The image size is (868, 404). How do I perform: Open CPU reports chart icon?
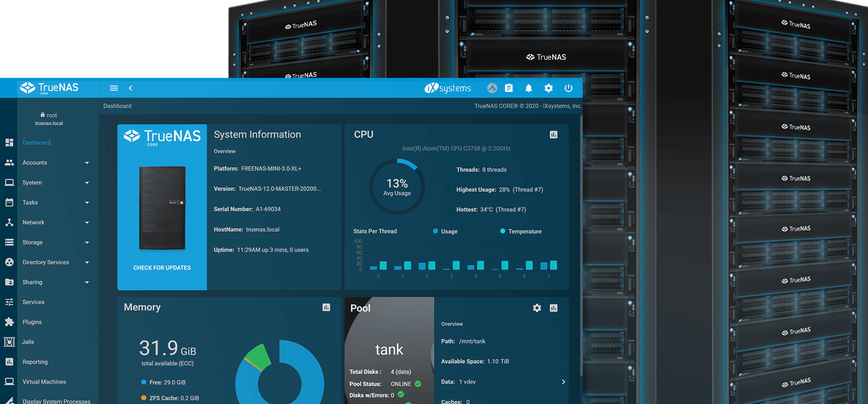pos(554,134)
